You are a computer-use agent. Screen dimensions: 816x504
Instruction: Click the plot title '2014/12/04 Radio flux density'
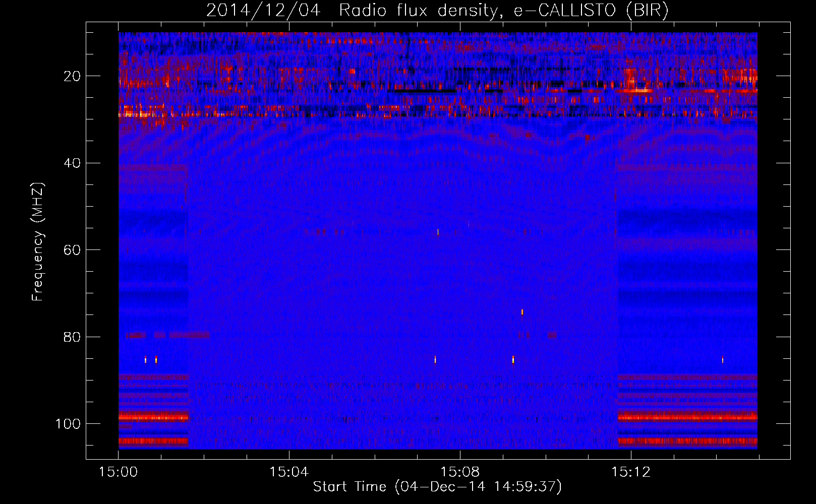(437, 11)
